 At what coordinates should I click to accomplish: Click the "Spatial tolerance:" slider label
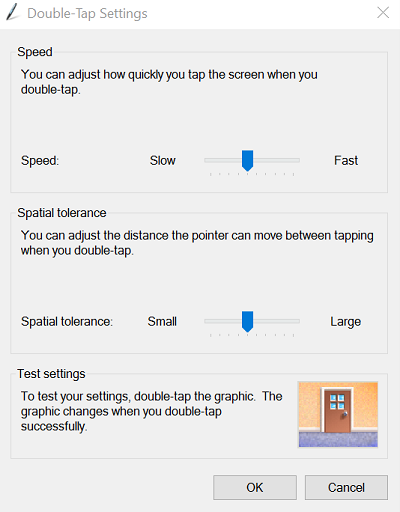(x=67, y=322)
